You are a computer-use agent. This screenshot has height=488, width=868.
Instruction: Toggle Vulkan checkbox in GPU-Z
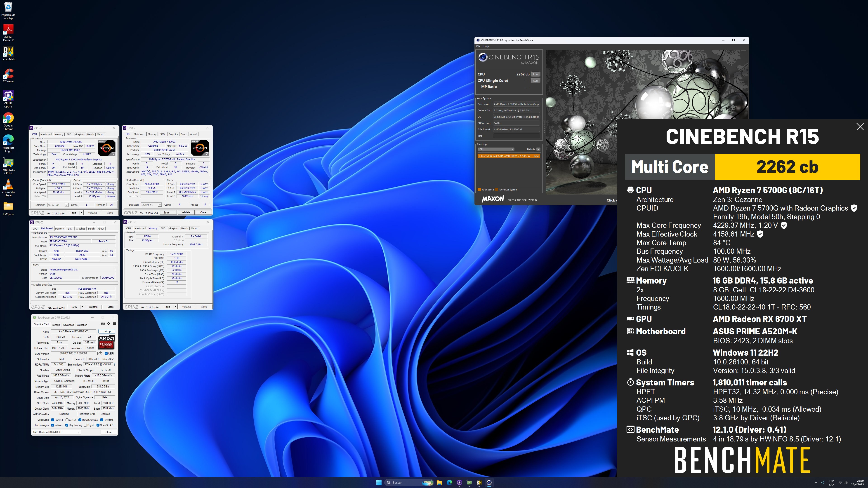click(53, 425)
